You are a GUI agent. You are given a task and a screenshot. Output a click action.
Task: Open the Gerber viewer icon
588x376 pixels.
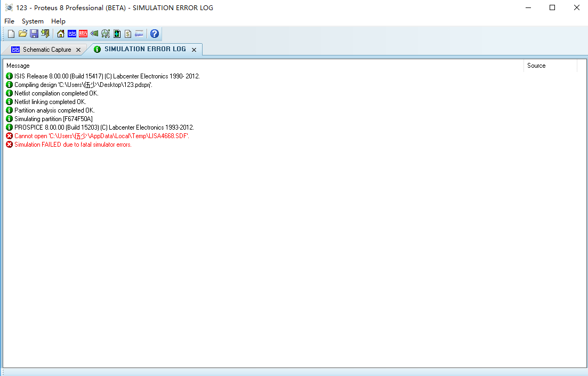(x=117, y=34)
